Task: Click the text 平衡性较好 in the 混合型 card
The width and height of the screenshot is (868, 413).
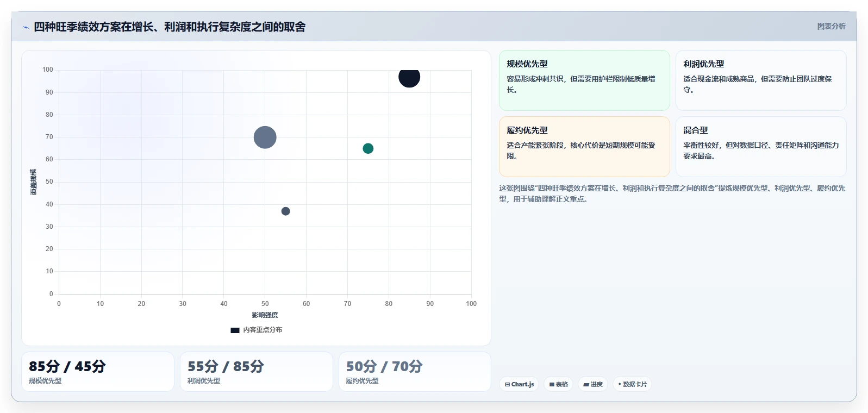Action: click(x=701, y=145)
